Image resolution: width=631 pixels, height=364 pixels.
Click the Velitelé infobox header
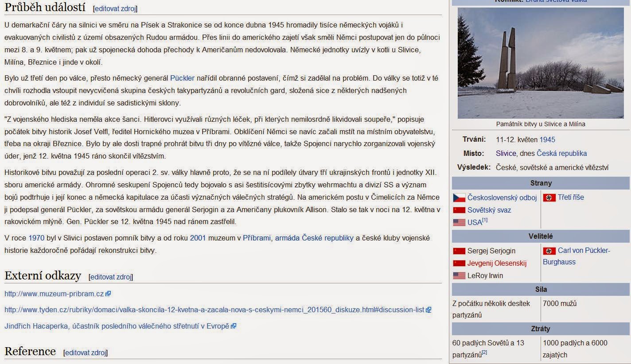point(541,236)
